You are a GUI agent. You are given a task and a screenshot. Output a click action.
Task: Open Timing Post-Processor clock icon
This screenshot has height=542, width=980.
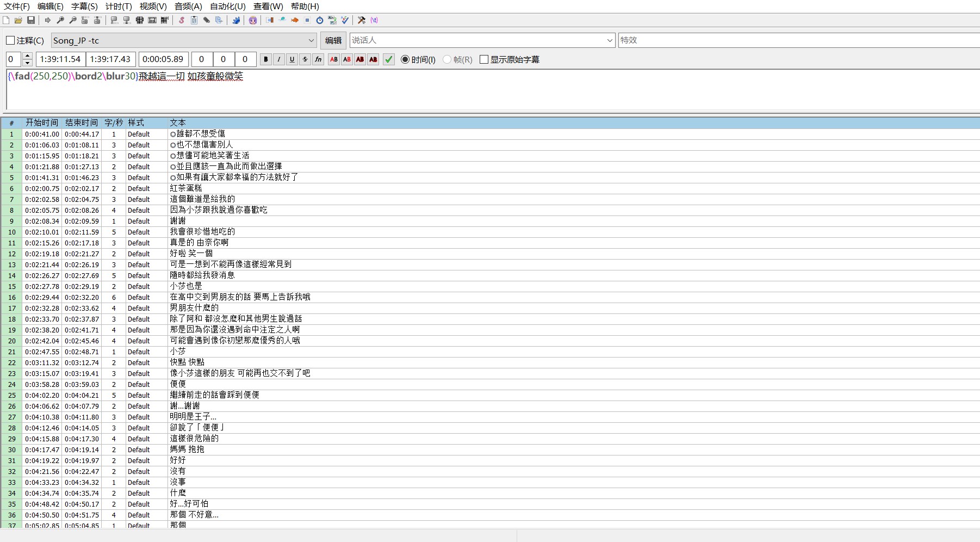[320, 20]
